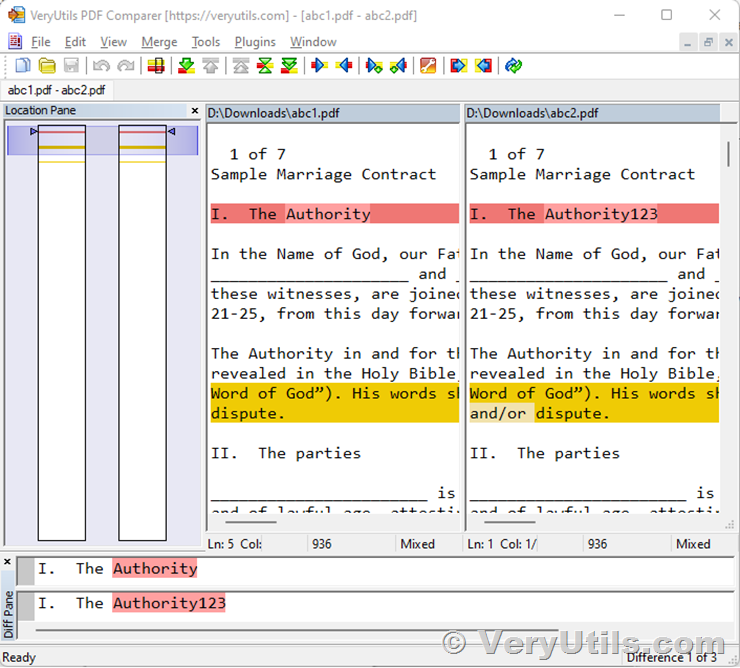Close the Diff Pane
The height and width of the screenshot is (668, 740).
[x=7, y=562]
